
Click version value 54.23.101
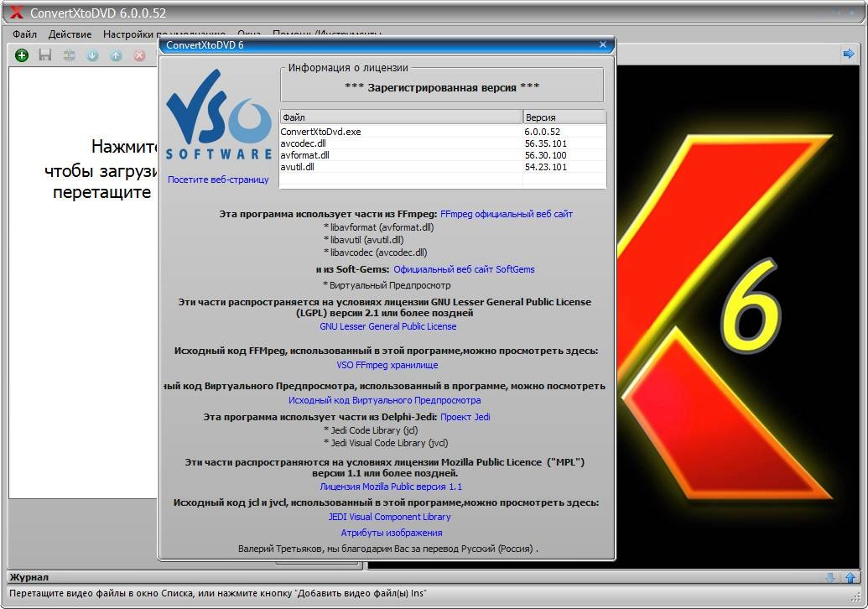click(x=545, y=167)
